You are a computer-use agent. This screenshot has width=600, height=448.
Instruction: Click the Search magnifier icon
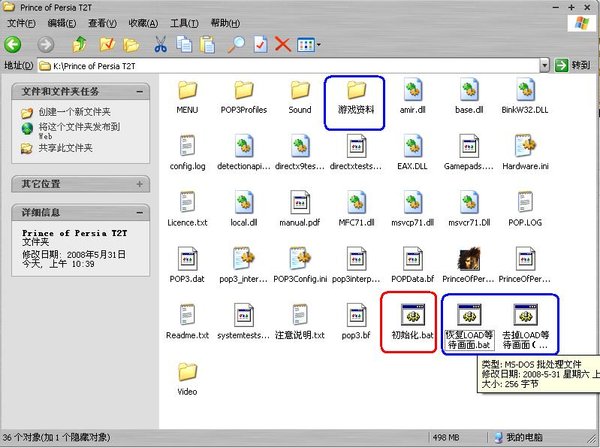coord(236,44)
